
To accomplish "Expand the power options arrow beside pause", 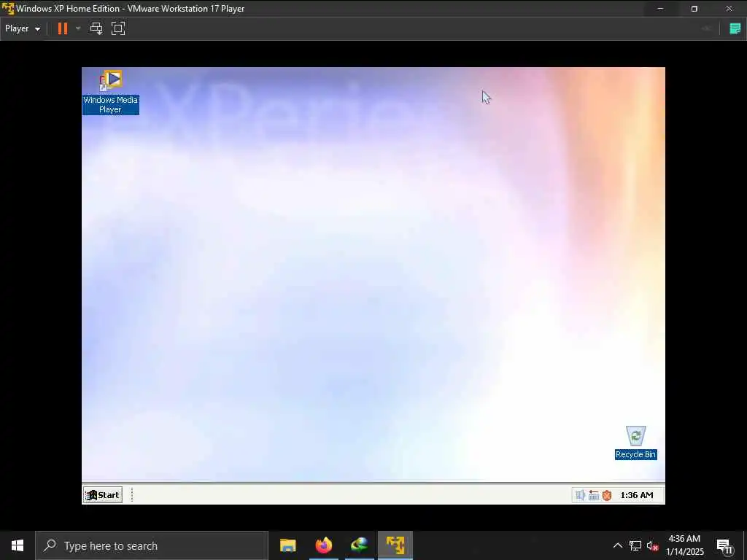I will [x=78, y=28].
